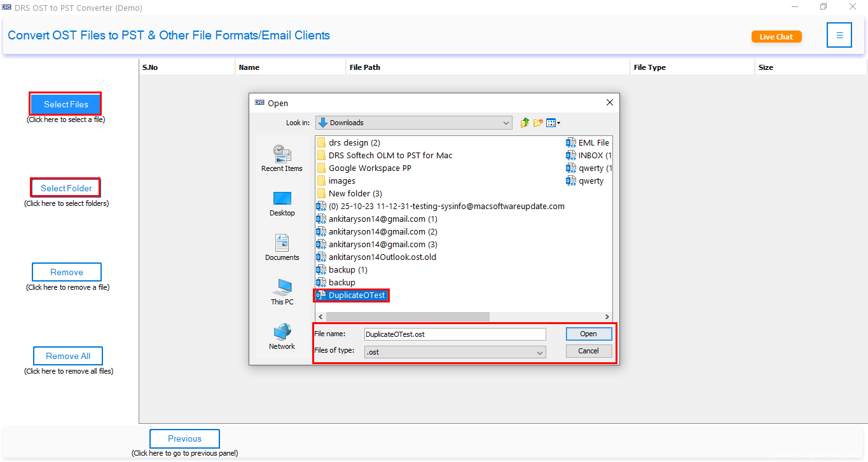Screen dimensions: 868x462
Task: Select ankitaryson14@gmail.com (1) file
Action: pyautogui.click(x=377, y=219)
